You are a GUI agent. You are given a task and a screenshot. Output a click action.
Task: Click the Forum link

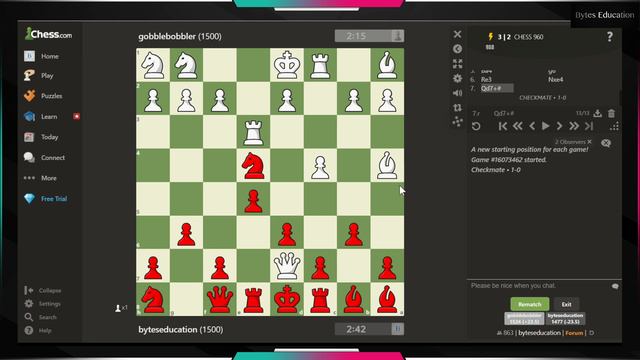point(574,333)
